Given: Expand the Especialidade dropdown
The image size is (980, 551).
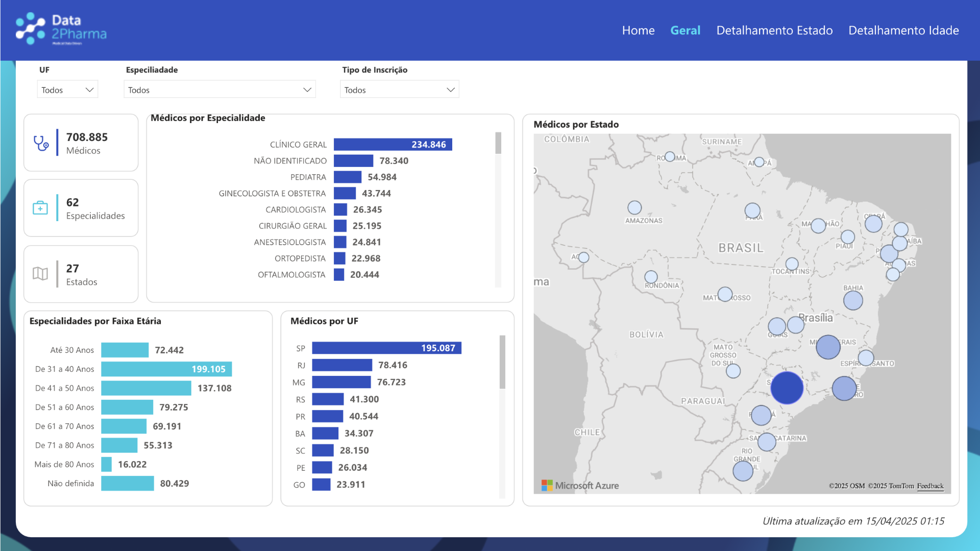Looking at the screenshot, I should pos(219,90).
